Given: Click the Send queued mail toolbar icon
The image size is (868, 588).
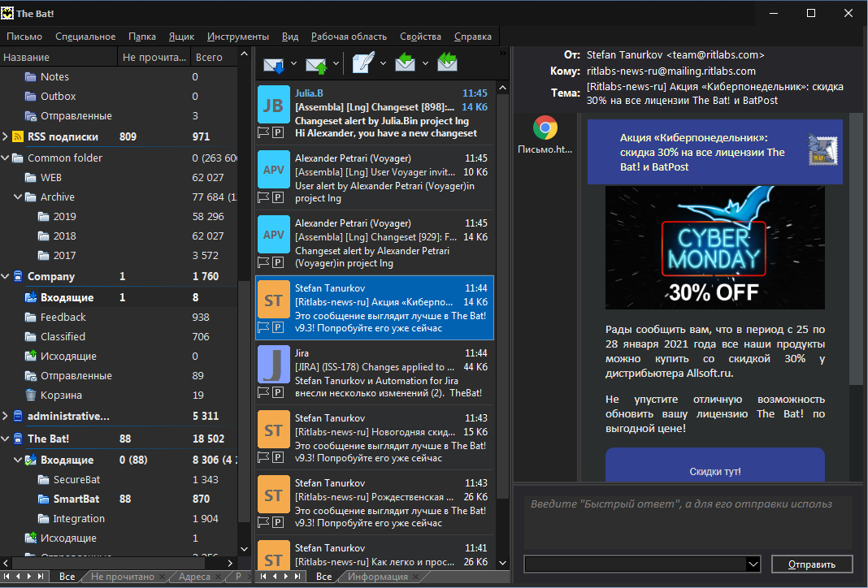Looking at the screenshot, I should (317, 63).
